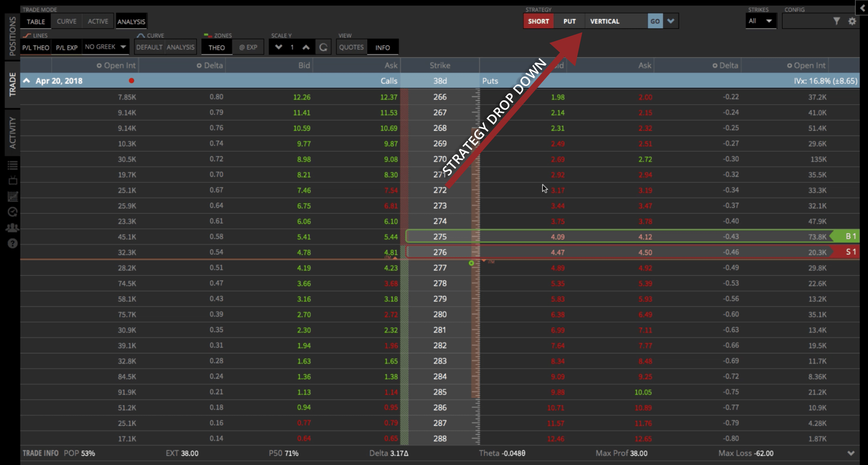Open the TRADE side tab

pos(12,85)
